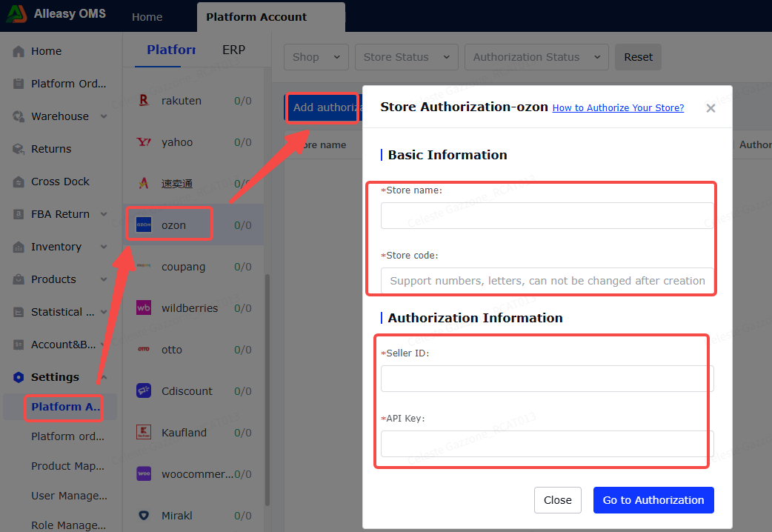This screenshot has height=532, width=772.
Task: Click the ozon platform logo
Action: pyautogui.click(x=144, y=225)
